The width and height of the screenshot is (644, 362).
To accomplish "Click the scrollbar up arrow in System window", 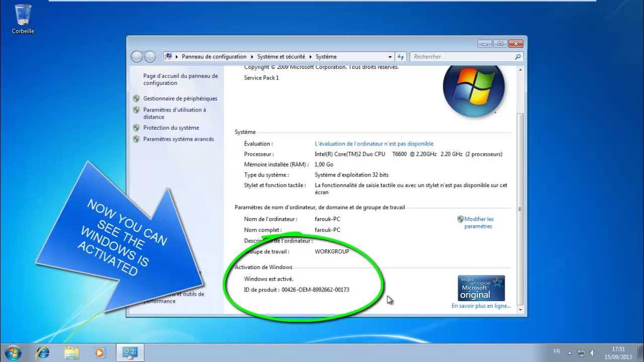I will (x=520, y=69).
